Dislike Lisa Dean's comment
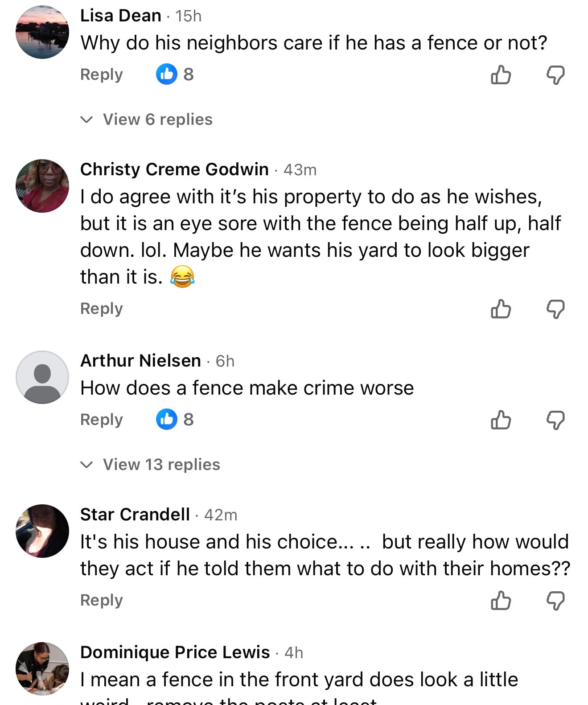The width and height of the screenshot is (588, 705). [x=555, y=75]
